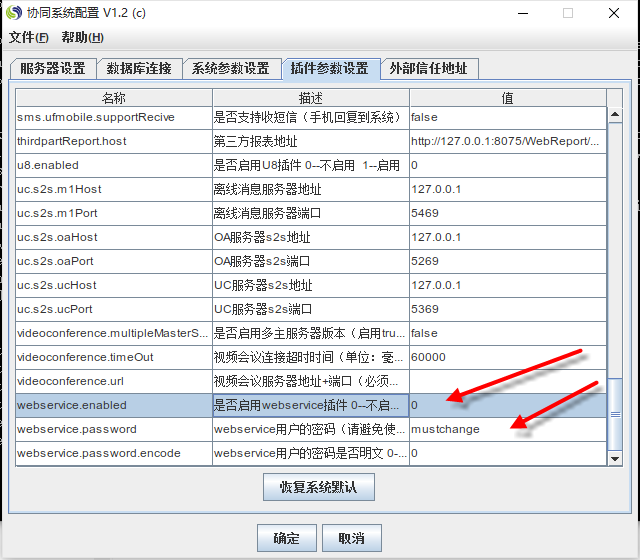640x560 pixels.
Task: Click the mustchange password value cell
Action: pos(508,429)
